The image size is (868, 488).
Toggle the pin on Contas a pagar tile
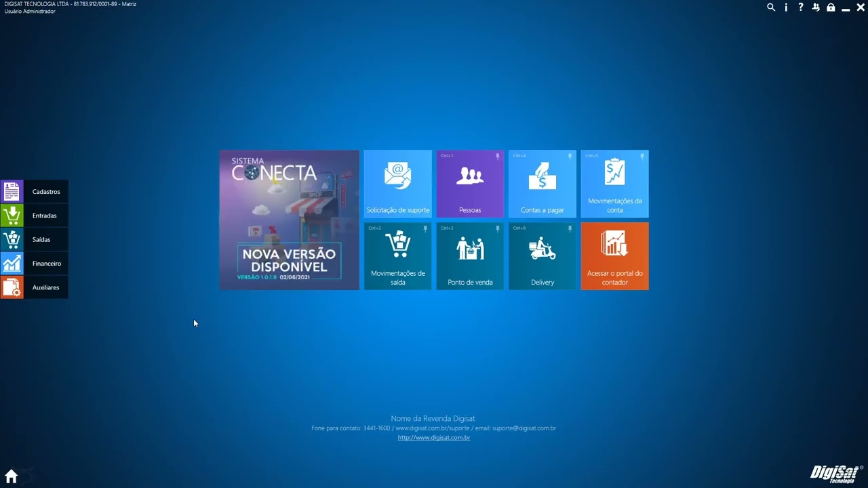570,157
